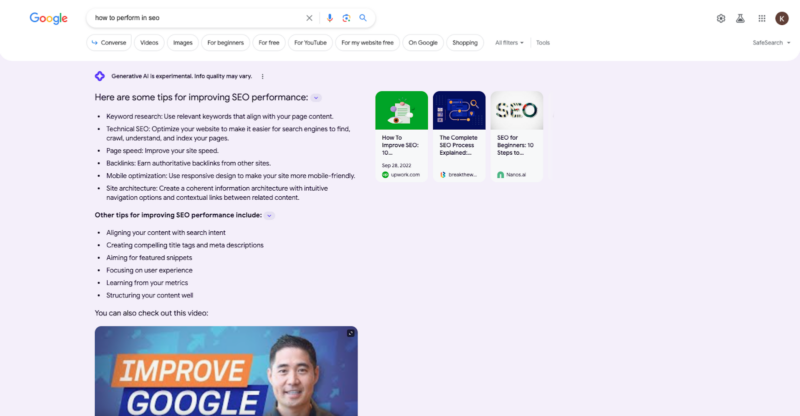
Task: Click 'Focusing on user experience' bullet
Action: coord(149,270)
